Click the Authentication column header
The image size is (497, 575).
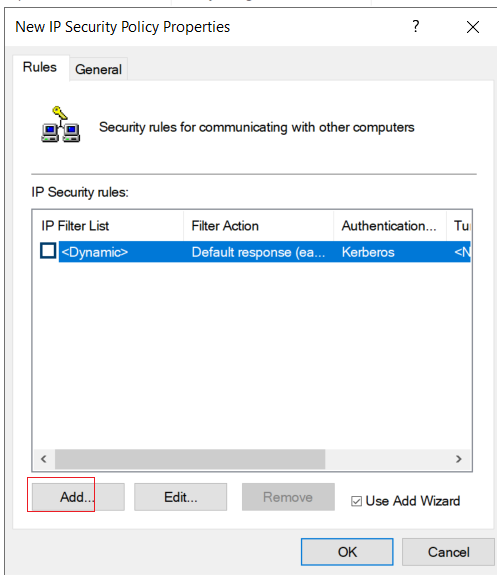coord(390,226)
